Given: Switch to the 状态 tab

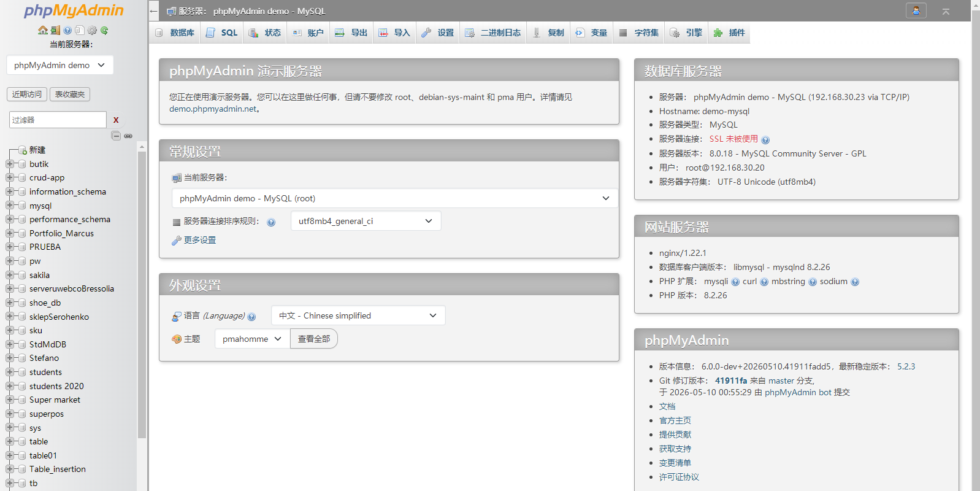Looking at the screenshot, I should 265,33.
